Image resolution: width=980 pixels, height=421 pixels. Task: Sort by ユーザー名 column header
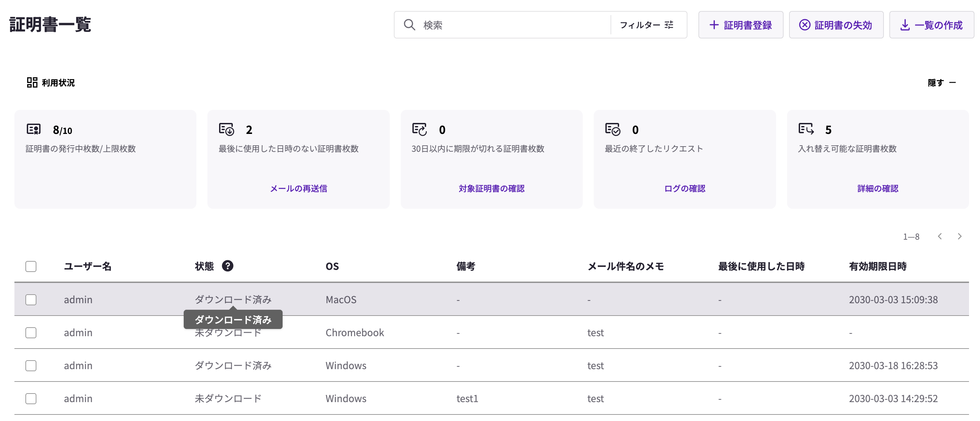pos(88,266)
